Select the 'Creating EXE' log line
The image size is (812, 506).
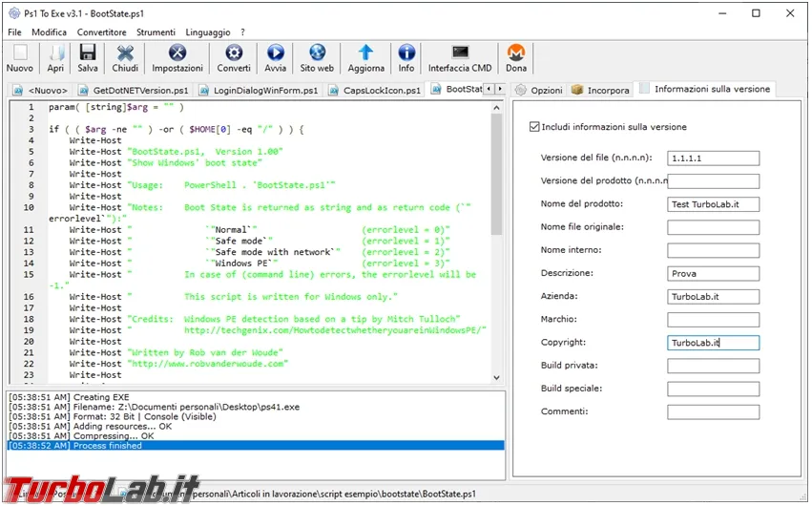pos(256,397)
